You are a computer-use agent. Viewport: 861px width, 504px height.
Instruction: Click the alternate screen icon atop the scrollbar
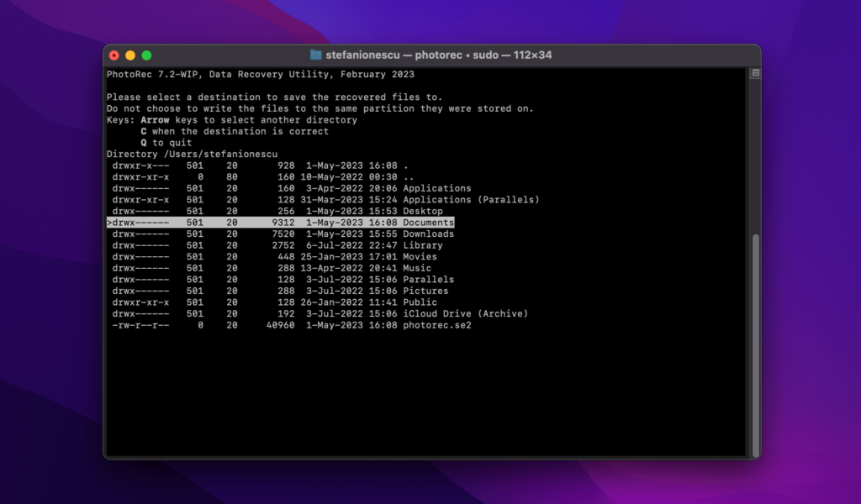pos(756,73)
